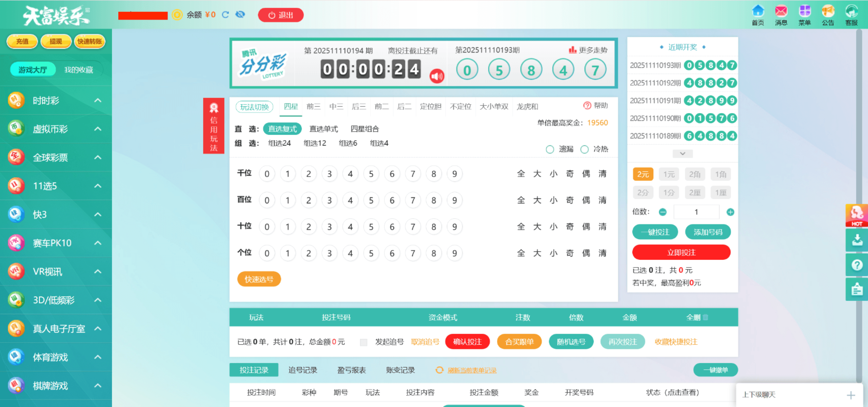Viewport: 868px width, 407px height.
Task: Click the home (首页) icon
Action: coord(758,12)
